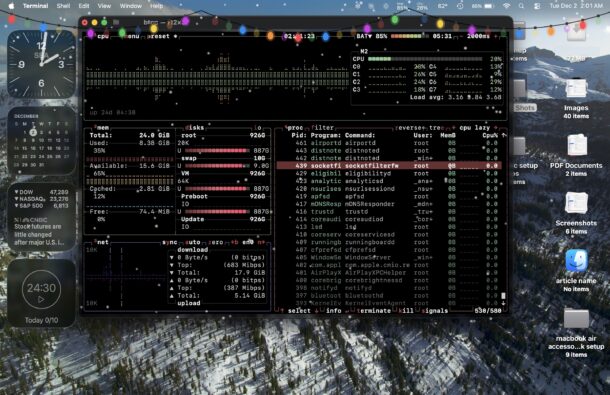Image resolution: width=610 pixels, height=395 pixels.
Task: Open the Apple menu
Action: coord(12,6)
